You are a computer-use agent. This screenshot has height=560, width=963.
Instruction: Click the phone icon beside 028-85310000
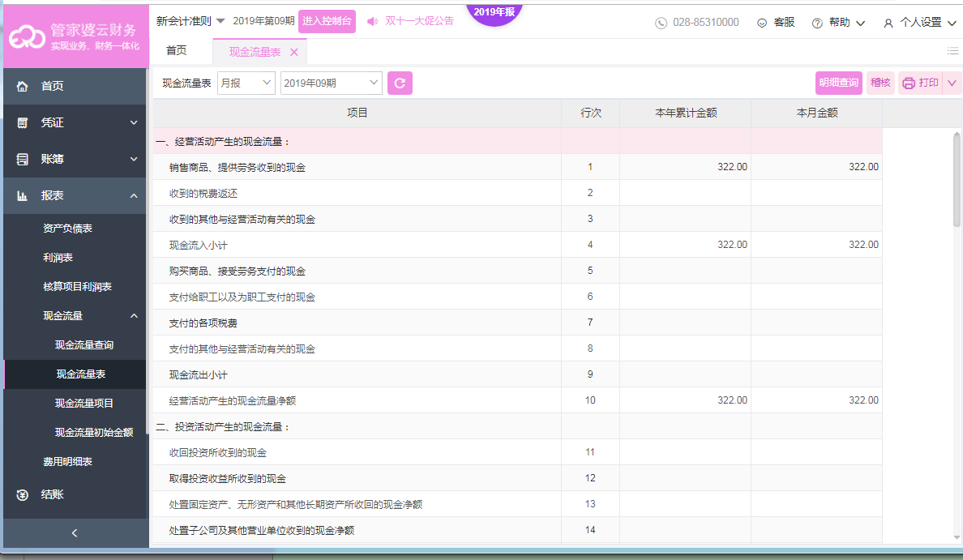coord(661,23)
